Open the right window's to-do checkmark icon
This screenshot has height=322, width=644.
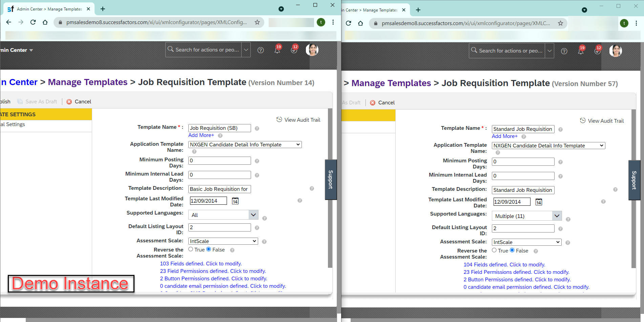pos(598,51)
